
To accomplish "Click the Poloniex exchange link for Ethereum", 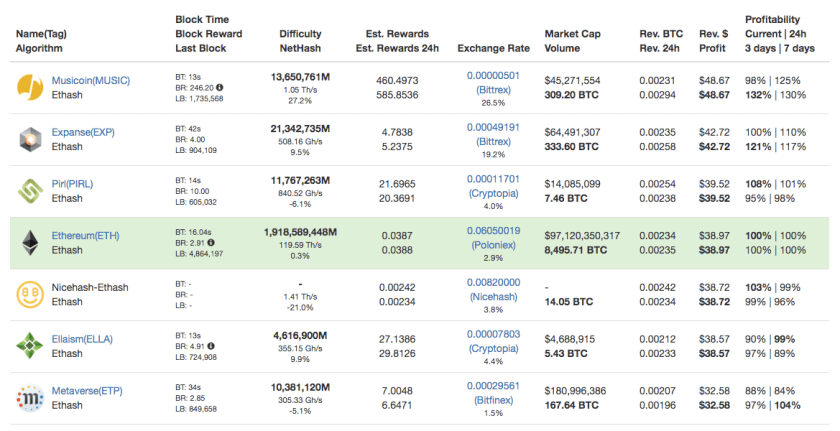I will (x=493, y=243).
